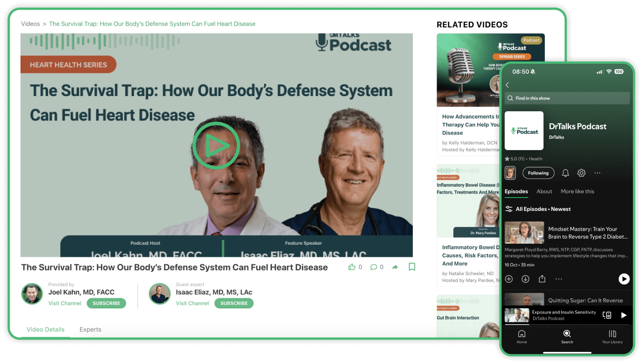This screenshot has width=643, height=364.
Task: Download the Mindset Mastery episode
Action: [526, 279]
